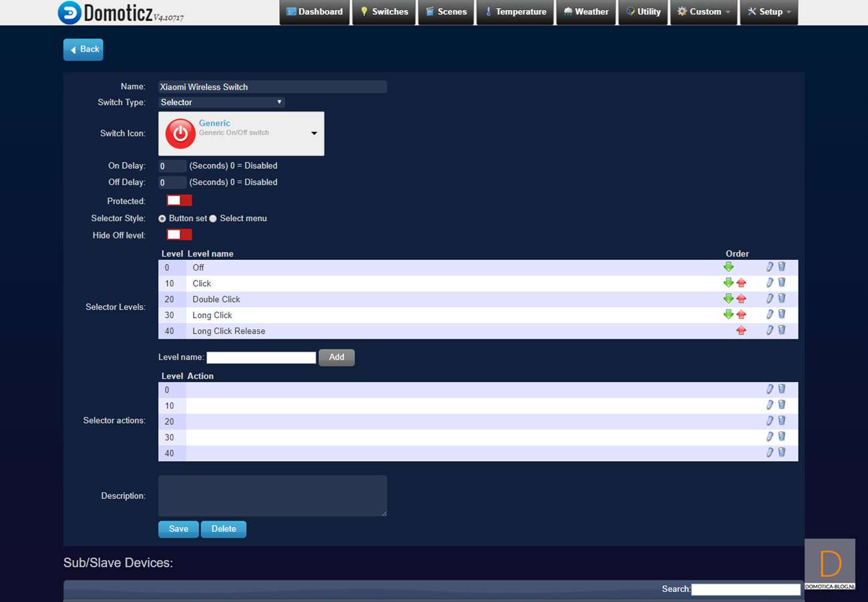Move the Off level down in order
This screenshot has height=602, width=868.
coord(728,267)
